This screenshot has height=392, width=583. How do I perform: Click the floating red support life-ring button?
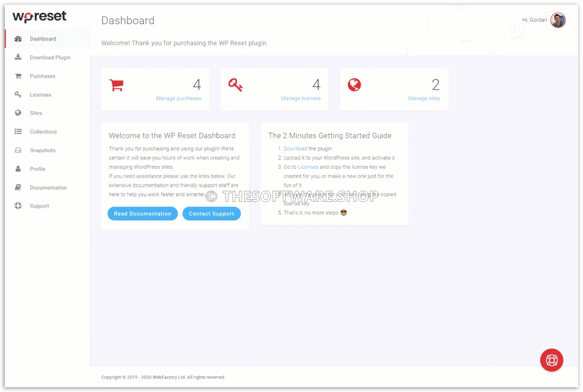(552, 360)
